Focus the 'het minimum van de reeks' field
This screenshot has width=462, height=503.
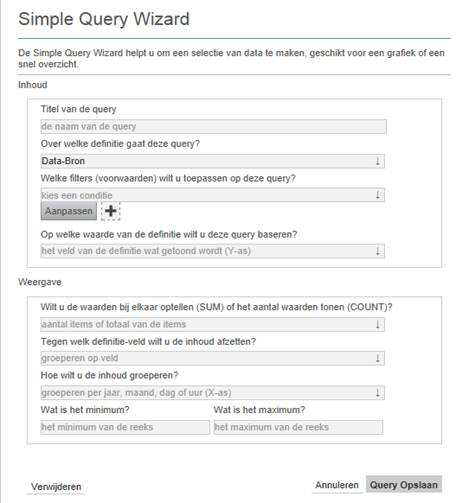(125, 427)
